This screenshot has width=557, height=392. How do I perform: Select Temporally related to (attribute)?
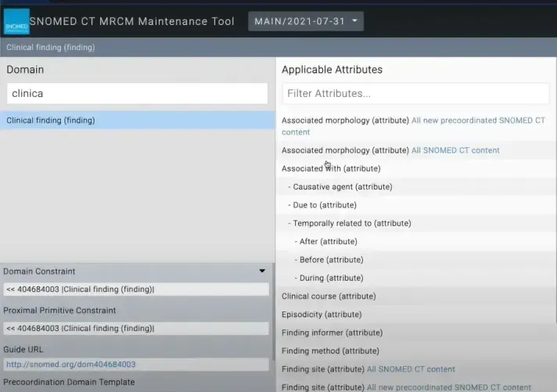(x=352, y=224)
